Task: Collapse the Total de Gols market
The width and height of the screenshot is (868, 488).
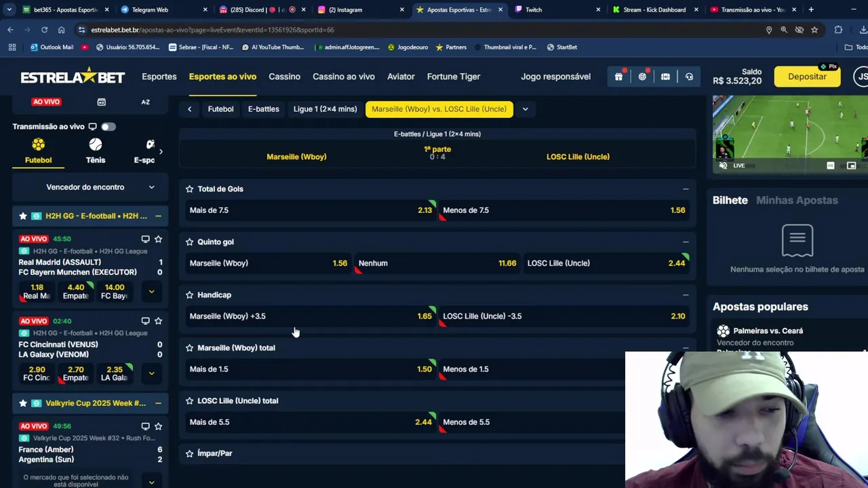Action: [686, 189]
